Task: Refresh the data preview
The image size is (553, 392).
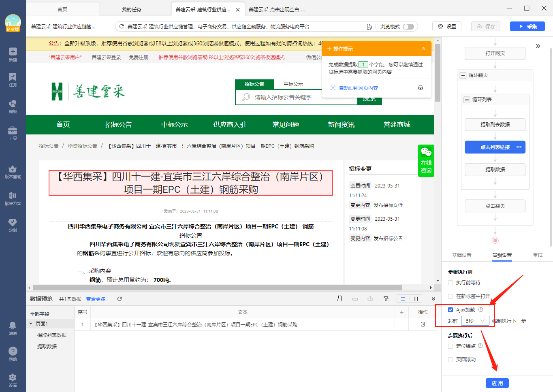Action: [120, 299]
